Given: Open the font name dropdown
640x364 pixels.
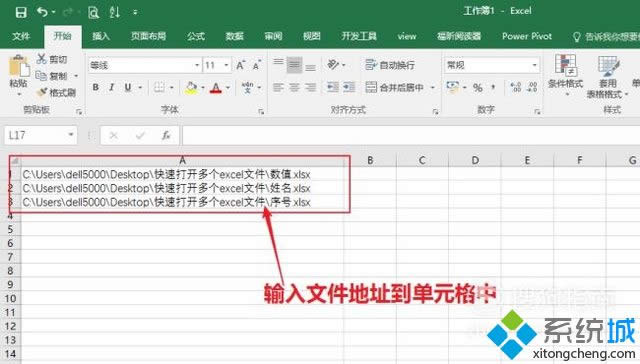Looking at the screenshot, I should pos(197,65).
